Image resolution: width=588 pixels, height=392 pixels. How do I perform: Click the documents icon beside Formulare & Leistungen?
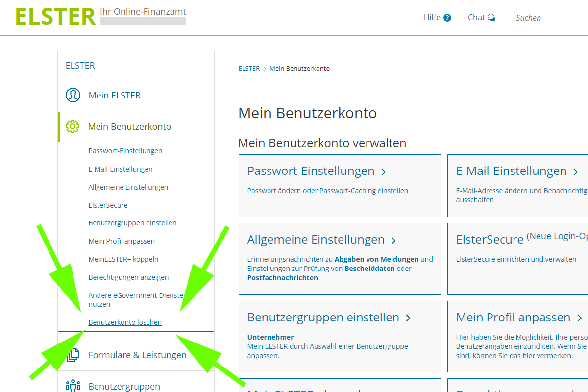(73, 355)
